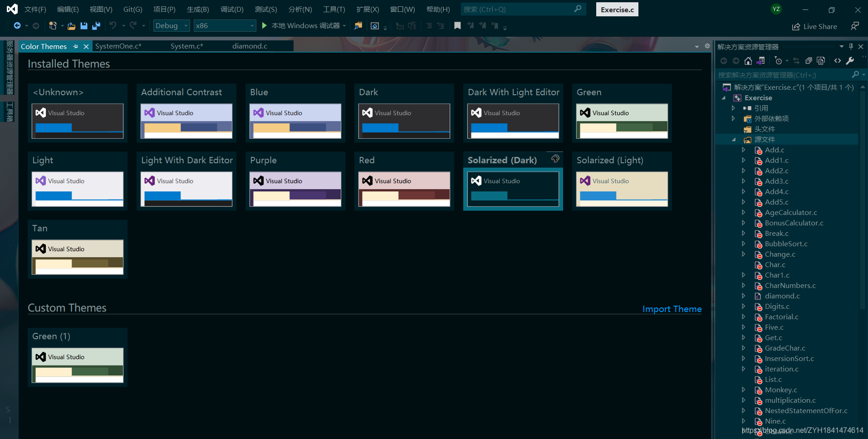The height and width of the screenshot is (439, 868).
Task: Click the Undo icon in the toolbar
Action: (113, 25)
